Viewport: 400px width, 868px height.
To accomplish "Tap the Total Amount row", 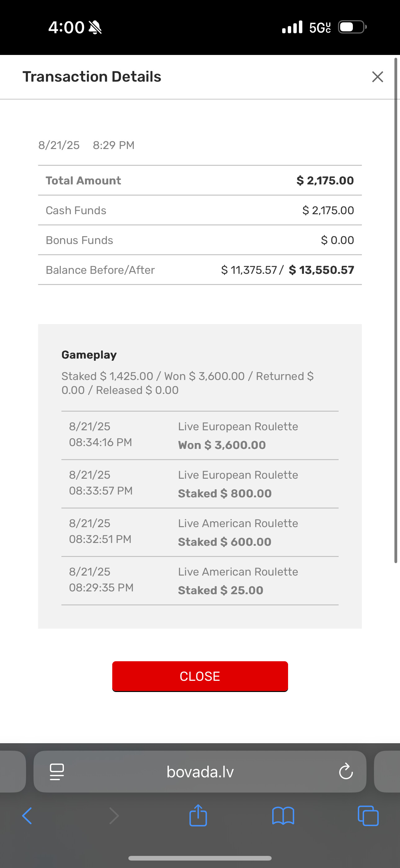I will tap(200, 181).
